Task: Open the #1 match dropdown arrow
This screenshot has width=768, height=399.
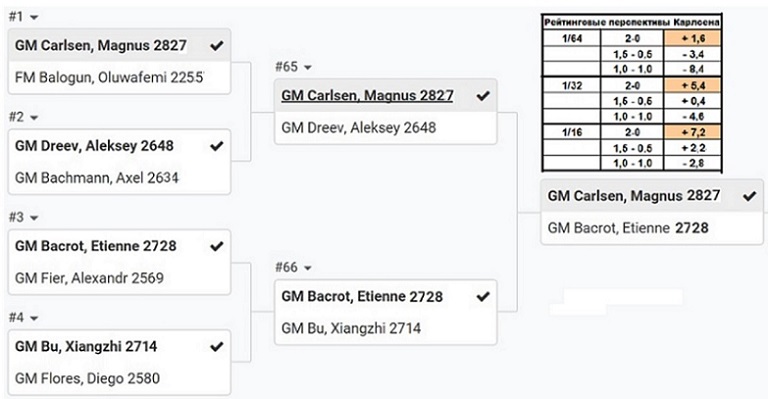Action: 34,18
